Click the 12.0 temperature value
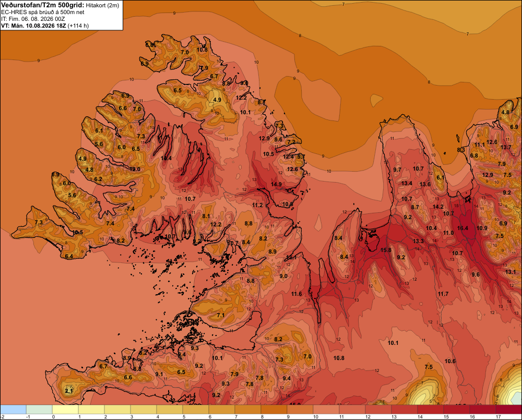522x420 pixels. pos(135,169)
